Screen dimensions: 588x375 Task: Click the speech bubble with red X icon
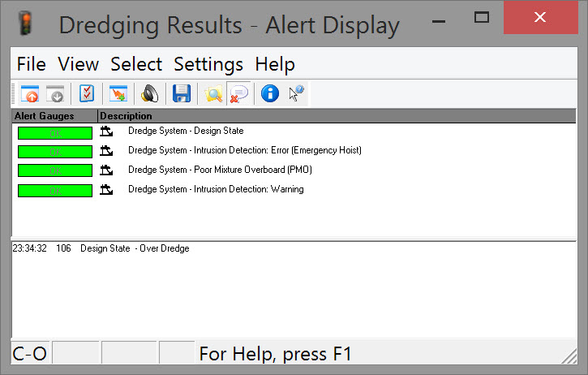coord(239,93)
